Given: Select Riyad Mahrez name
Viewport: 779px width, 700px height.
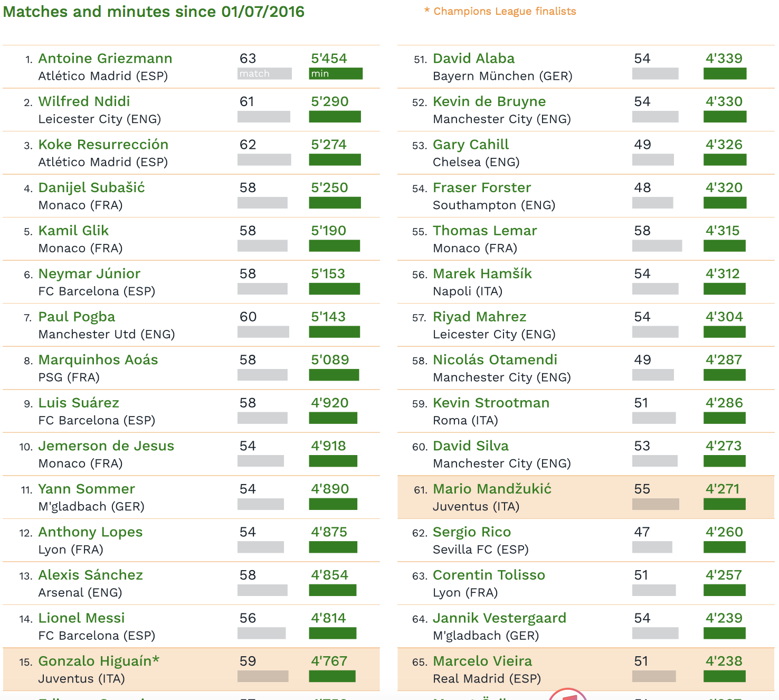Looking at the screenshot, I should [x=479, y=317].
